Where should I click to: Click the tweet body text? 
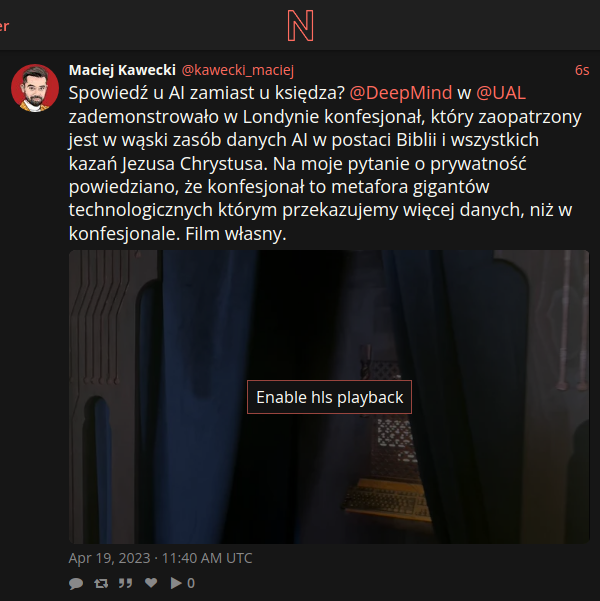coord(324,163)
